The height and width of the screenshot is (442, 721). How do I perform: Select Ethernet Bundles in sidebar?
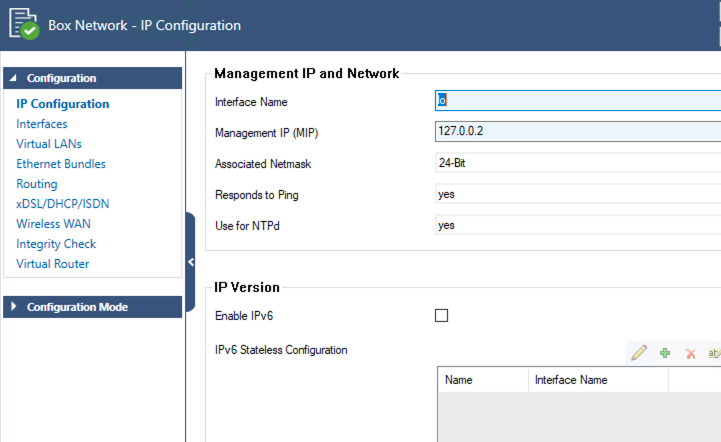click(x=61, y=164)
